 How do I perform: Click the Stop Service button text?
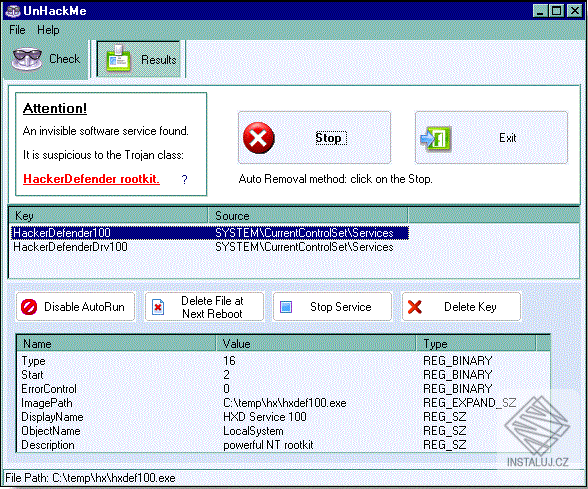pos(340,307)
